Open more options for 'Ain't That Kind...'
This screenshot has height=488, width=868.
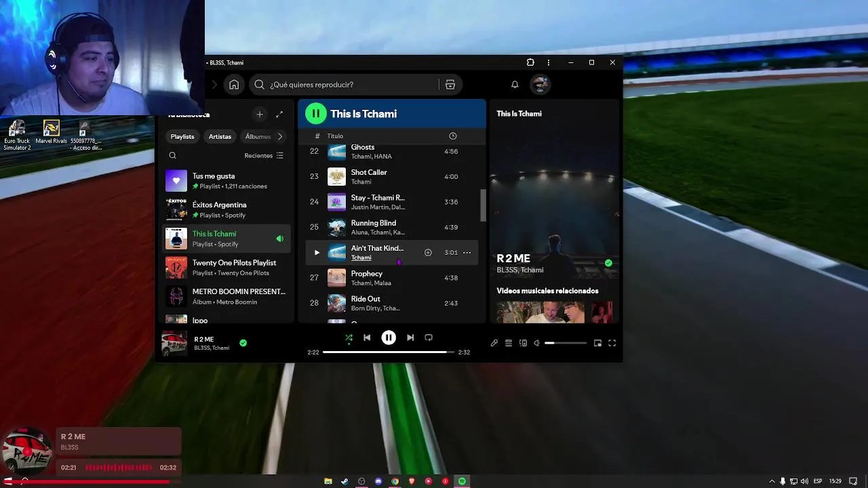[x=467, y=253]
